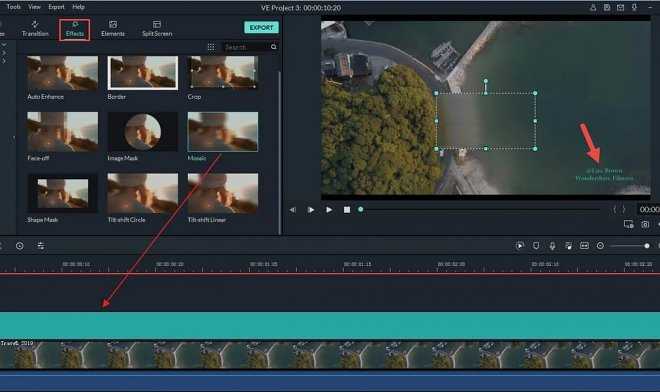Step back one frame in the preview

(293, 210)
